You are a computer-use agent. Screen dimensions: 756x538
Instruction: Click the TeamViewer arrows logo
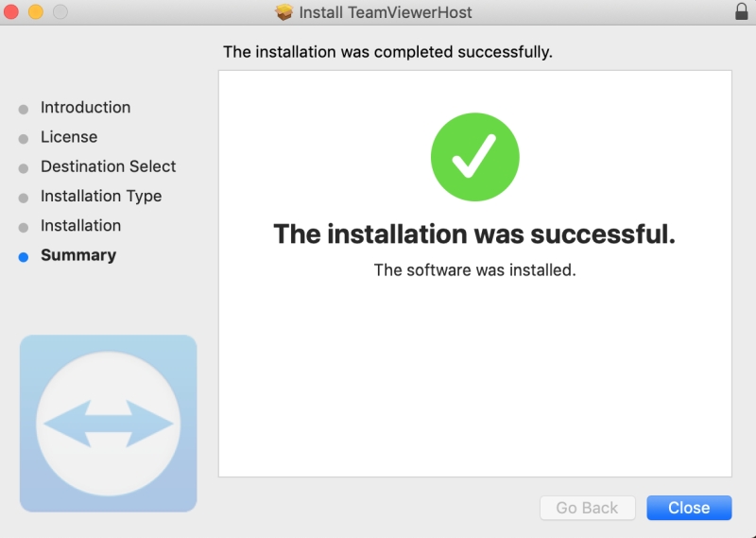coord(108,424)
